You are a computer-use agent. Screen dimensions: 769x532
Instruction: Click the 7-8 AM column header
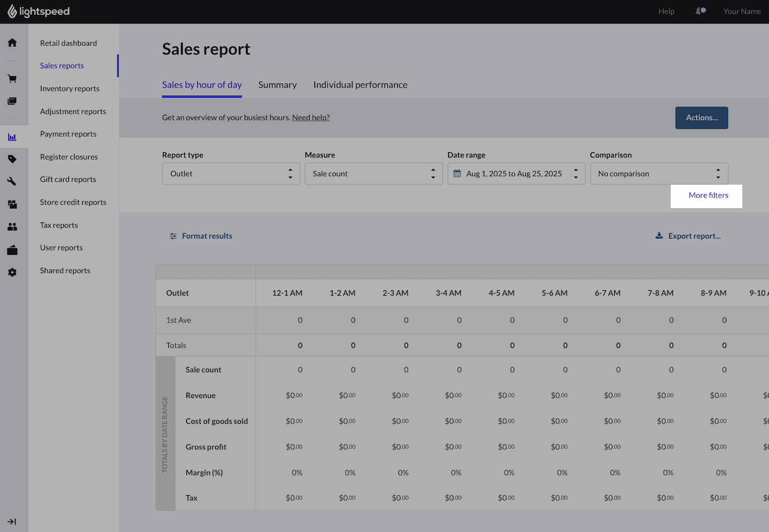coord(661,293)
